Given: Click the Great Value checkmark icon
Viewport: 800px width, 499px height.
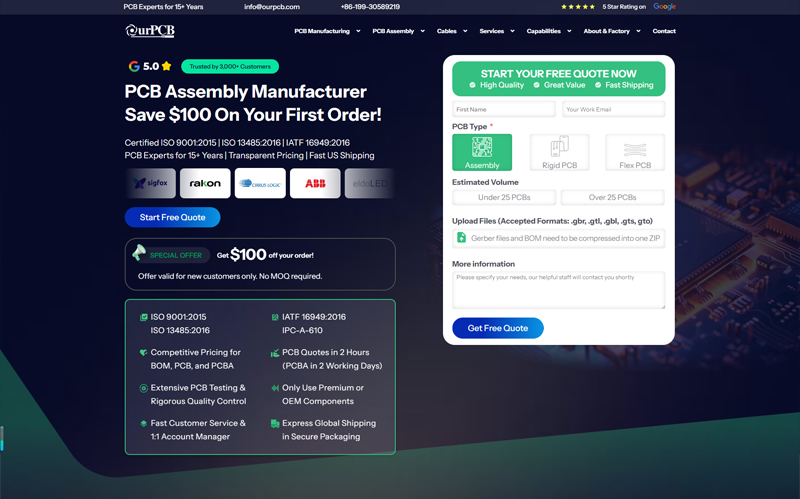Looking at the screenshot, I should click(537, 85).
